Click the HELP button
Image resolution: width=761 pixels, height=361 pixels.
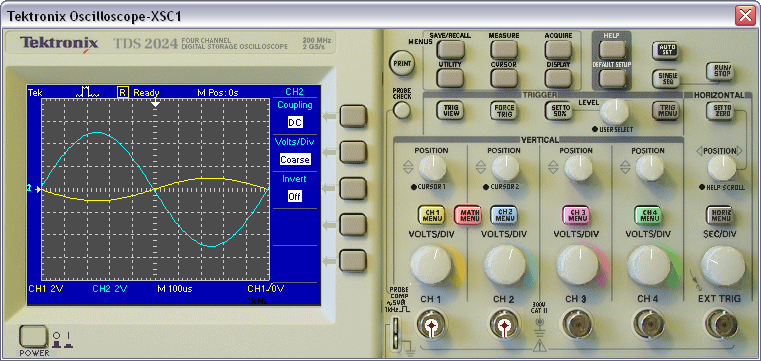click(612, 49)
